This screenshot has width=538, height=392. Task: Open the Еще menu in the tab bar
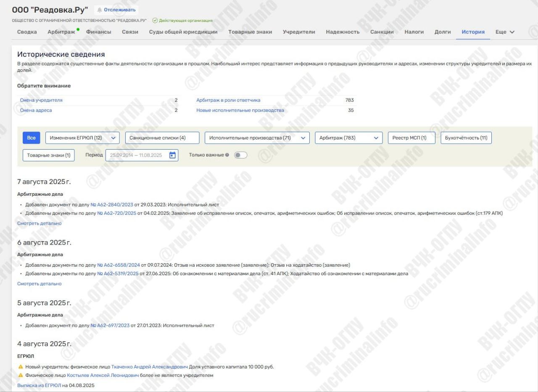click(505, 32)
